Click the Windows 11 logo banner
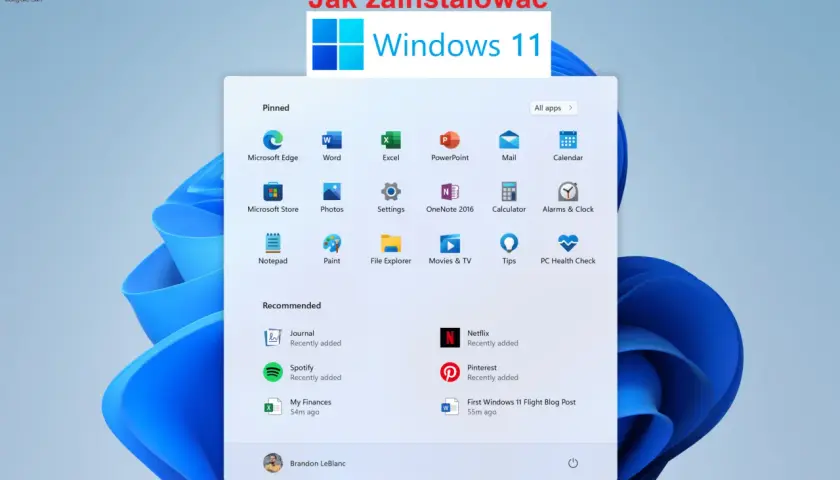Viewport: 840px width, 480px height. pos(428,44)
